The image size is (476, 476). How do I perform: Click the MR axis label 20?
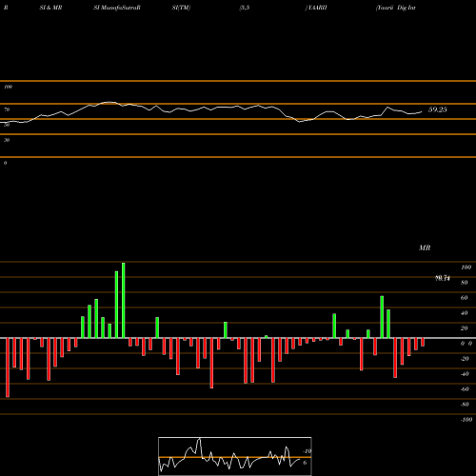tap(464, 328)
